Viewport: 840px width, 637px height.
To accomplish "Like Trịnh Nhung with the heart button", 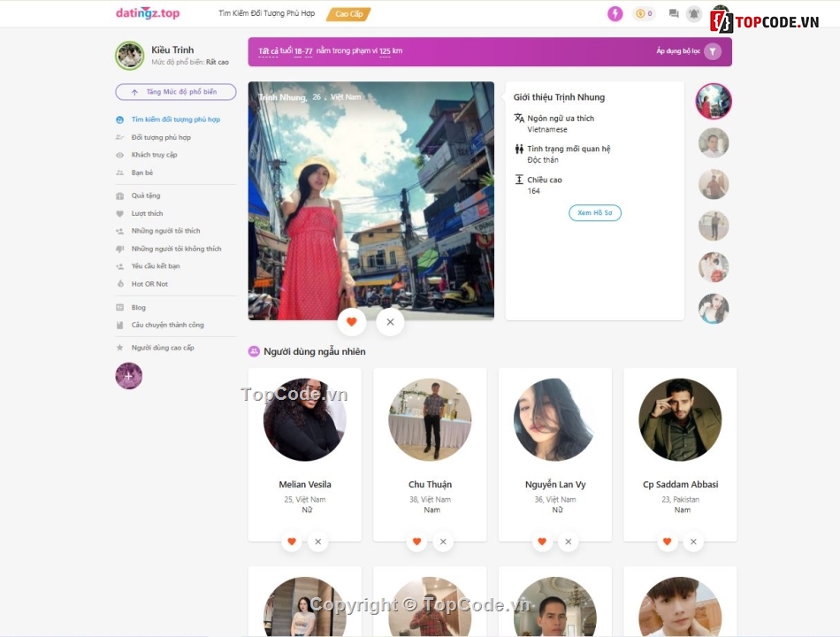I will 351,322.
